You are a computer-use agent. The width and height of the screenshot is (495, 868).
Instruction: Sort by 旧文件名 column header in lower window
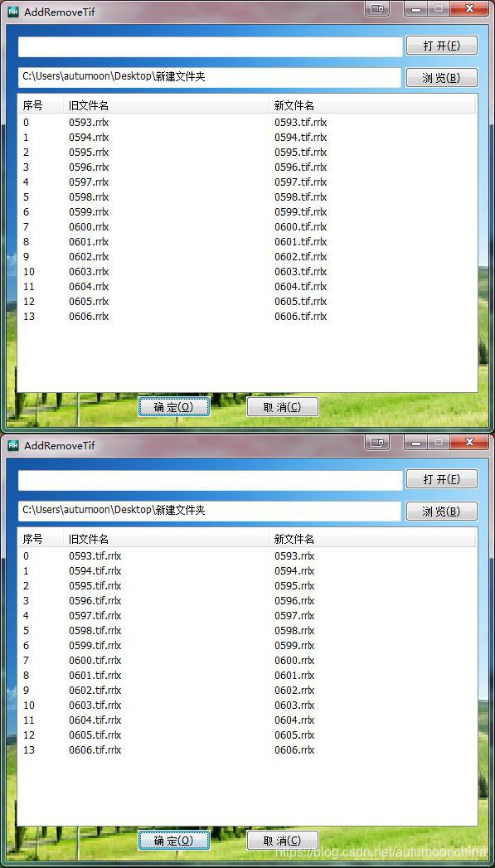click(167, 539)
